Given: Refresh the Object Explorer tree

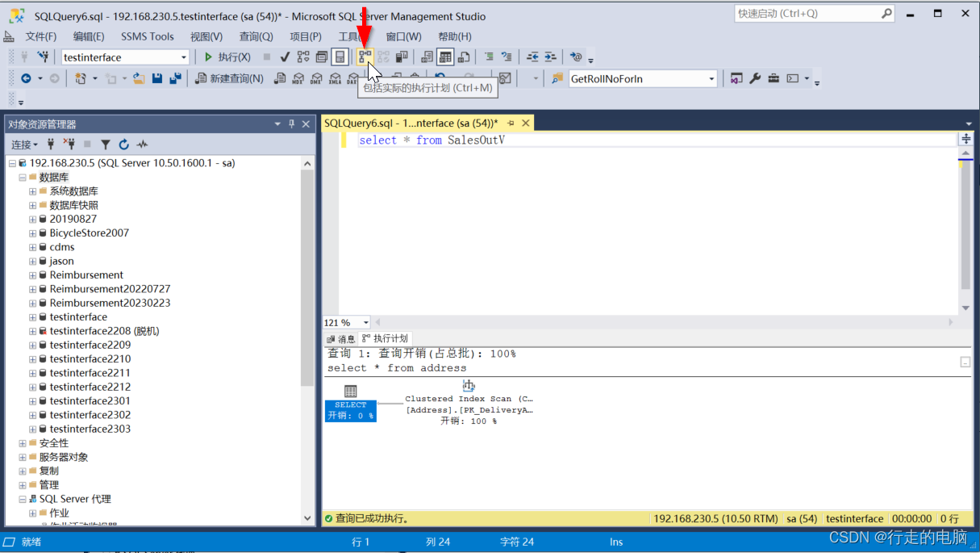Looking at the screenshot, I should pyautogui.click(x=124, y=145).
